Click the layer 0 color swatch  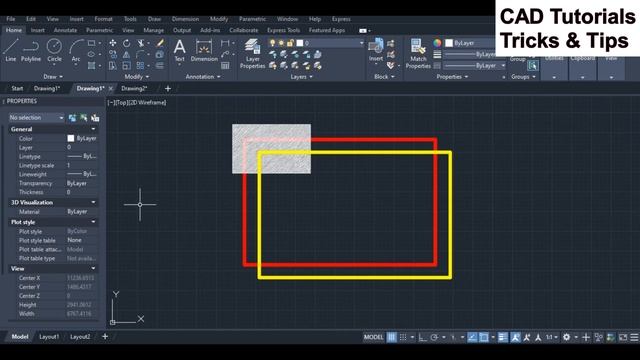(300, 43)
